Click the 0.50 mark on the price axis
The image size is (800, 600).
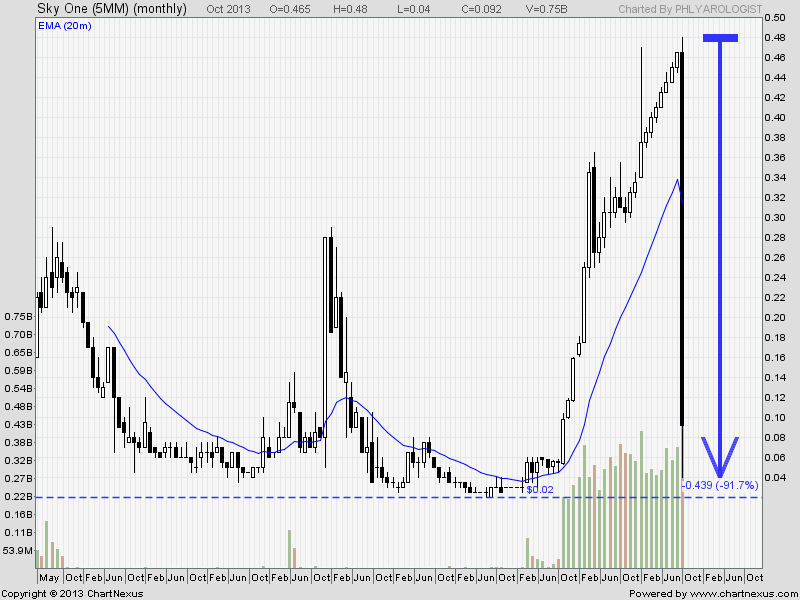775,18
